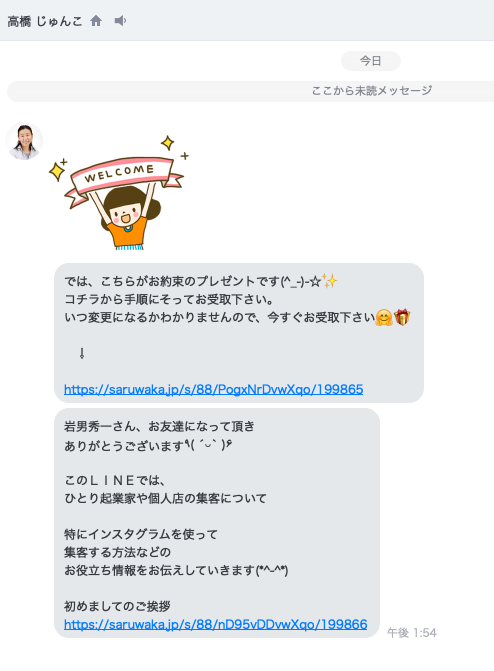Click the 午後 1:54 timestamp
The width and height of the screenshot is (494, 671).
coord(412,632)
